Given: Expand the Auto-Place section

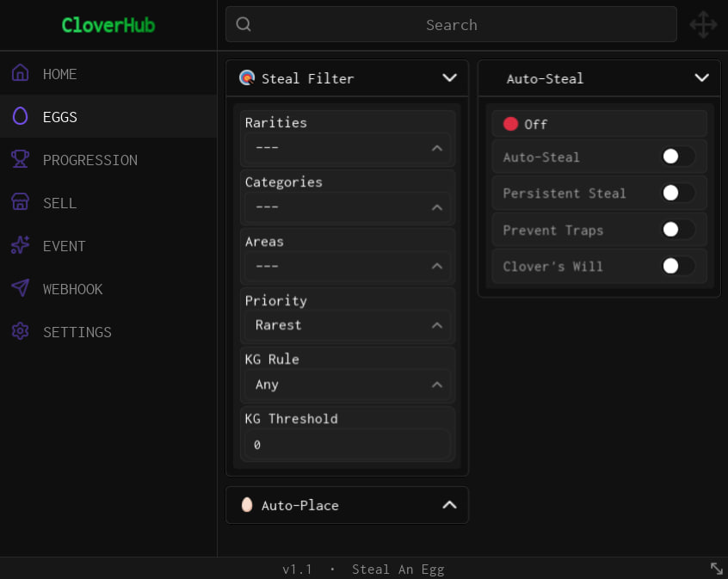Looking at the screenshot, I should (x=347, y=505).
